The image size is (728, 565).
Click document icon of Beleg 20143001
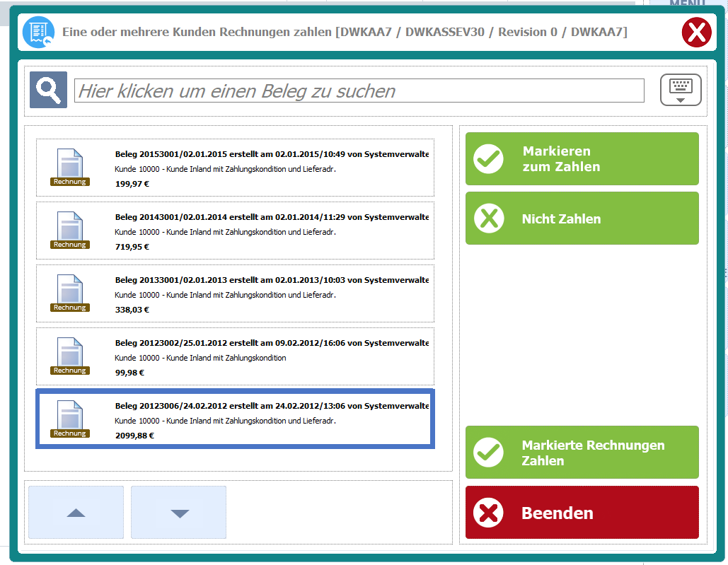(x=69, y=228)
